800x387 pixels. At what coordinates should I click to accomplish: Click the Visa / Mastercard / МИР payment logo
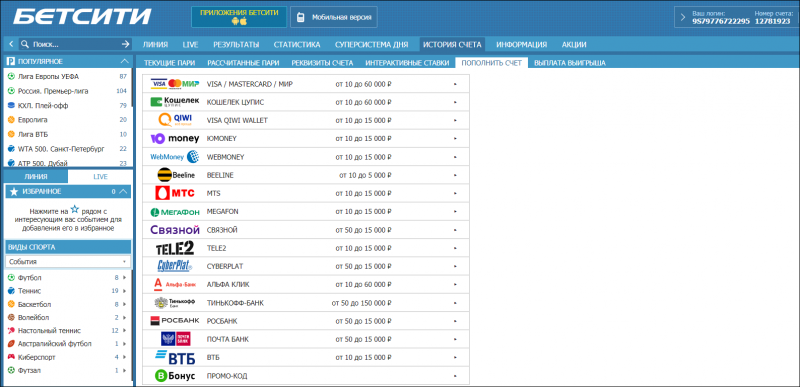pos(176,84)
